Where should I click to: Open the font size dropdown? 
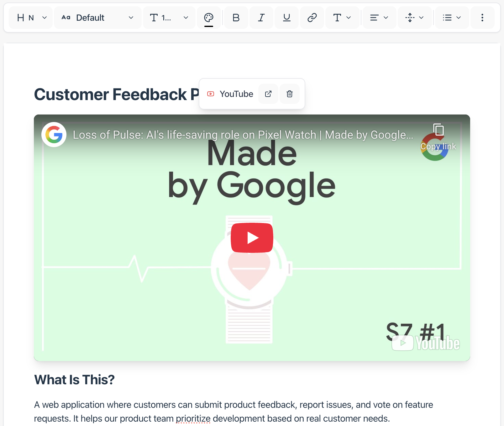tap(169, 18)
